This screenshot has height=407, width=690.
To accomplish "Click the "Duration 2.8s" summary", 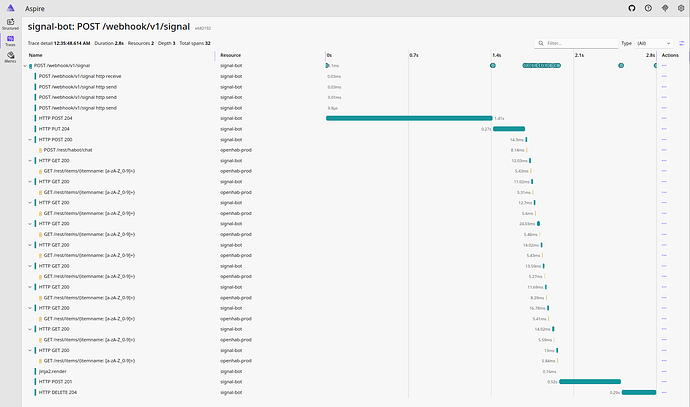I will [109, 43].
